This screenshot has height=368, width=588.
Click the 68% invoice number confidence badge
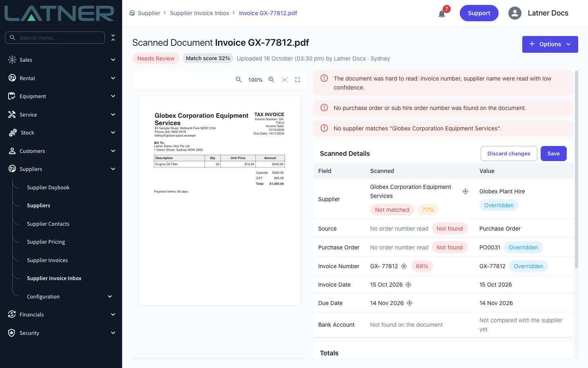[x=422, y=266]
